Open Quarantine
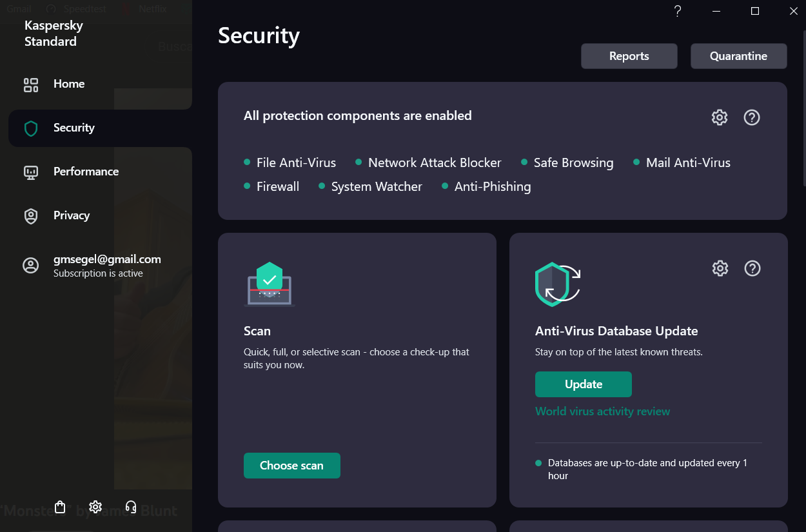The height and width of the screenshot is (532, 806). (x=738, y=56)
